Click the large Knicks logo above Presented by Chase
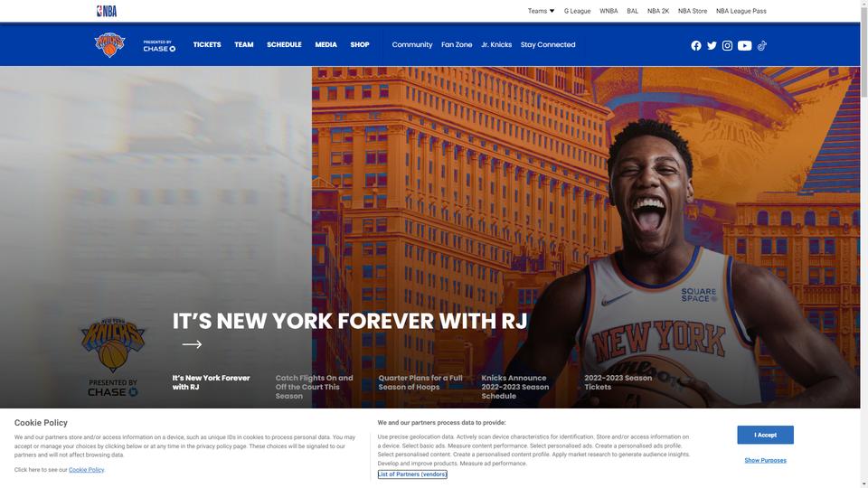868x488 pixels. coord(113,343)
